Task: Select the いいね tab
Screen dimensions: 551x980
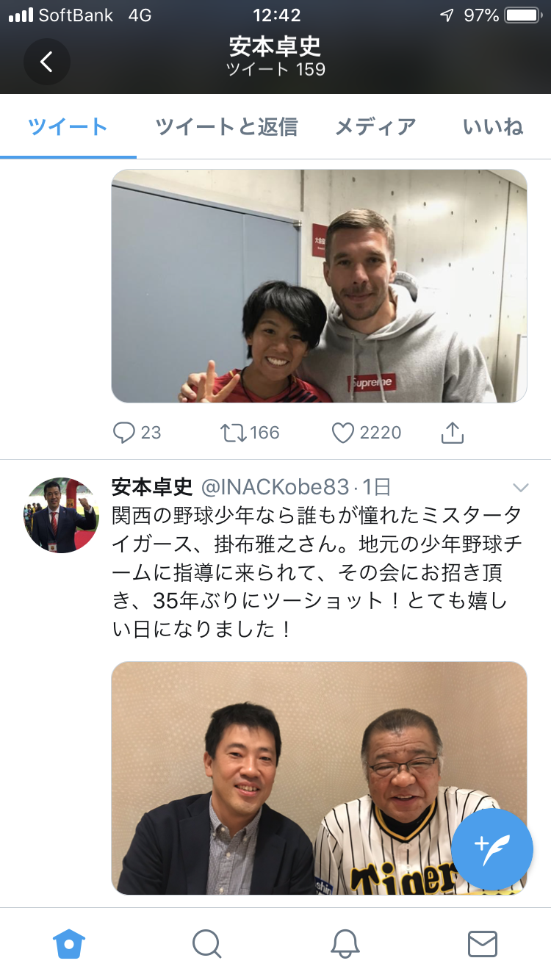Action: pos(493,127)
